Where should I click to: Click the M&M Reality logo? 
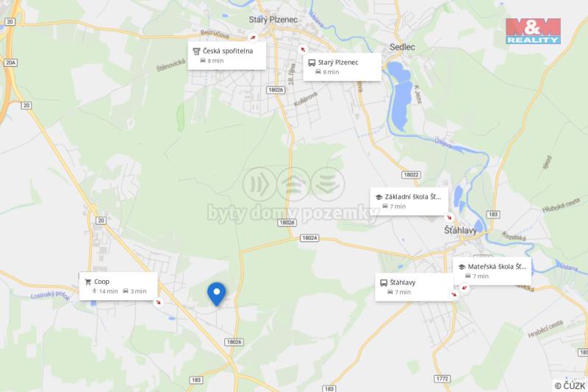coord(533,31)
